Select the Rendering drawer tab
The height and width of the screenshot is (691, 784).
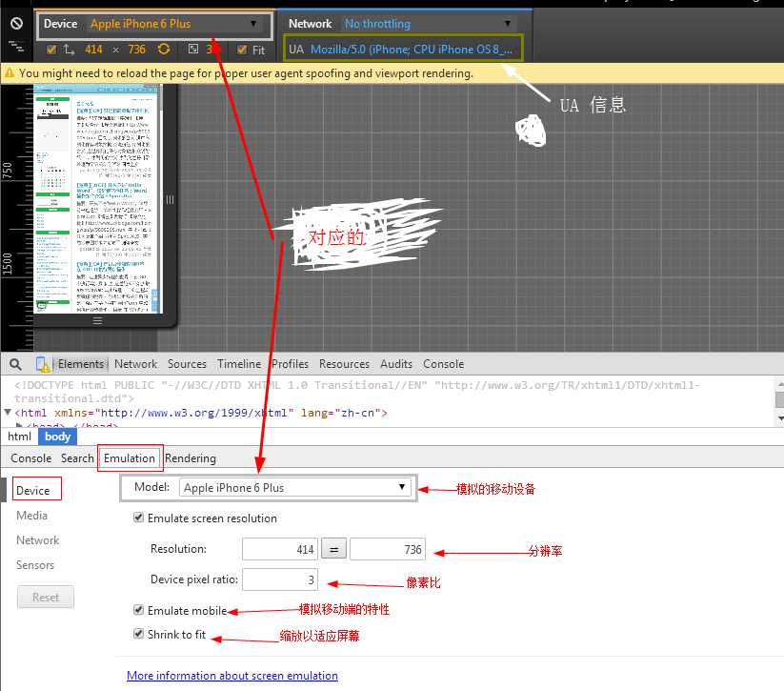191,457
